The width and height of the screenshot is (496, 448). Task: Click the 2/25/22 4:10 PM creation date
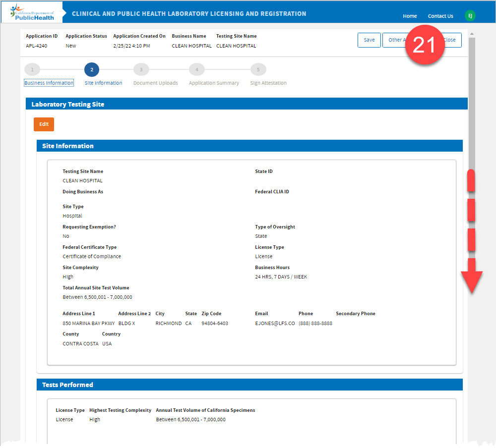pos(131,46)
